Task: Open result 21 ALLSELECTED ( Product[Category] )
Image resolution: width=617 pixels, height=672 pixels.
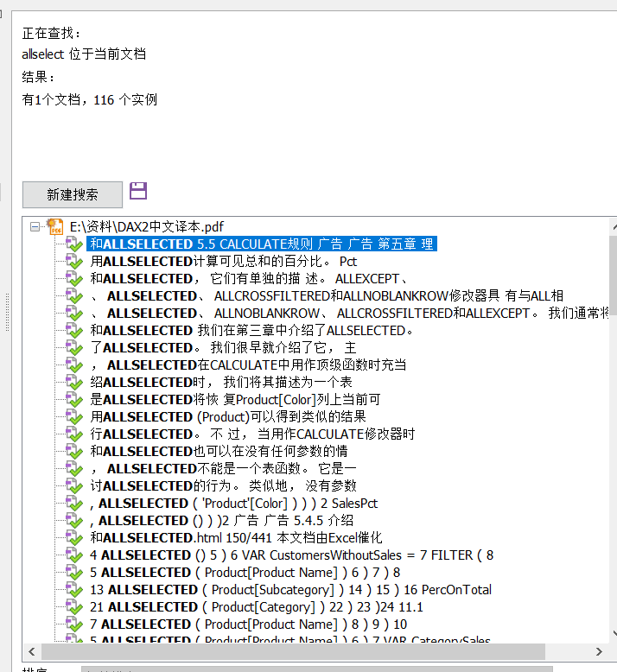Action: 257,607
